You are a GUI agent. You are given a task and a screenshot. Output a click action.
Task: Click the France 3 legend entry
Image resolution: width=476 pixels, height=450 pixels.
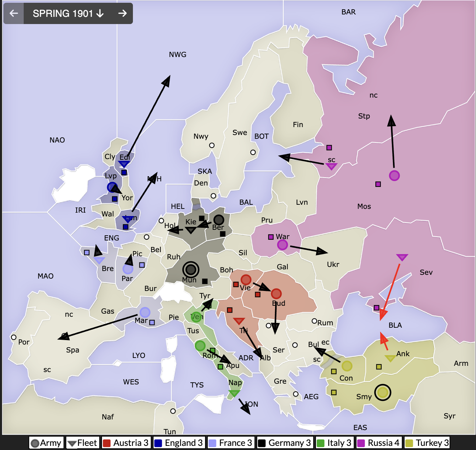pyautogui.click(x=231, y=443)
